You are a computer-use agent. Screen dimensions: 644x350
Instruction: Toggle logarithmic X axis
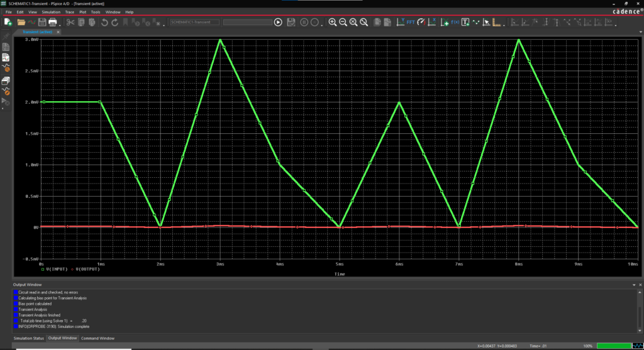click(431, 22)
